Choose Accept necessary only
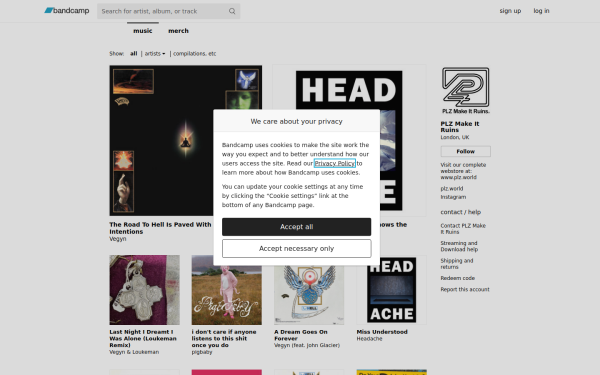The height and width of the screenshot is (375, 600). (x=296, y=248)
